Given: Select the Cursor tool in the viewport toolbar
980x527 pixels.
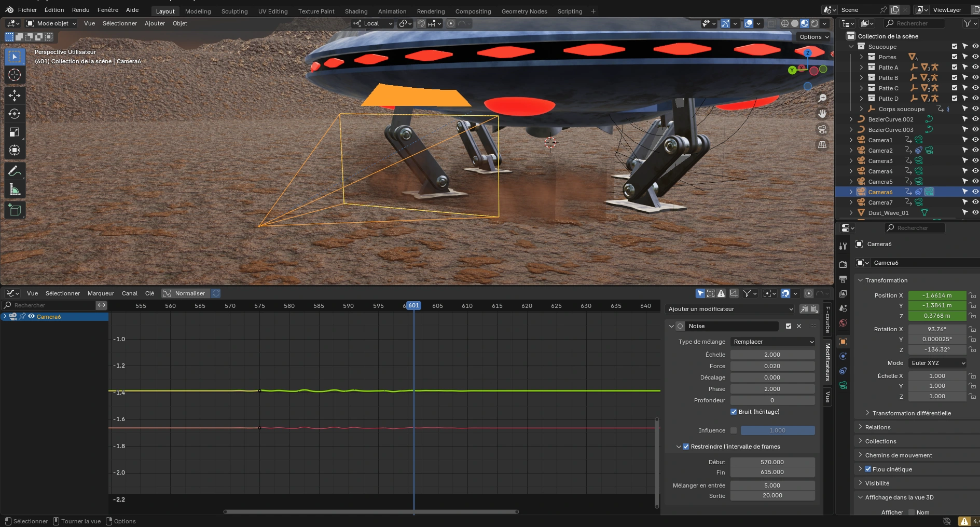Looking at the screenshot, I should point(15,75).
